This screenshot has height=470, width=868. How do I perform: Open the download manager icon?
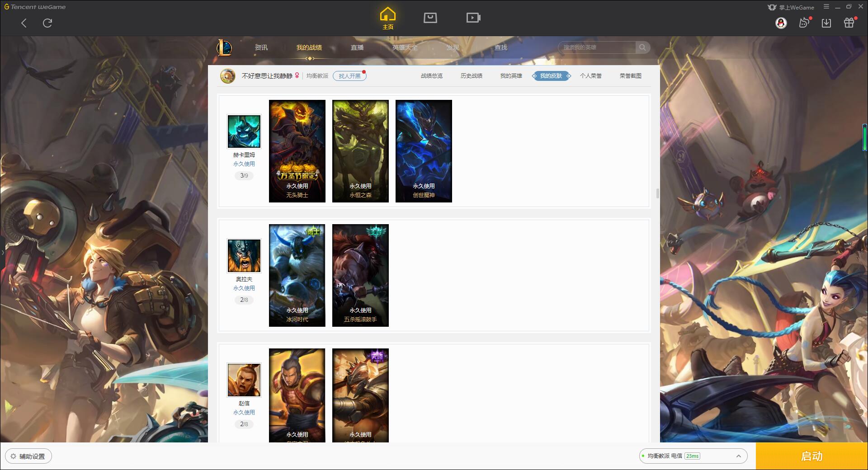click(826, 23)
